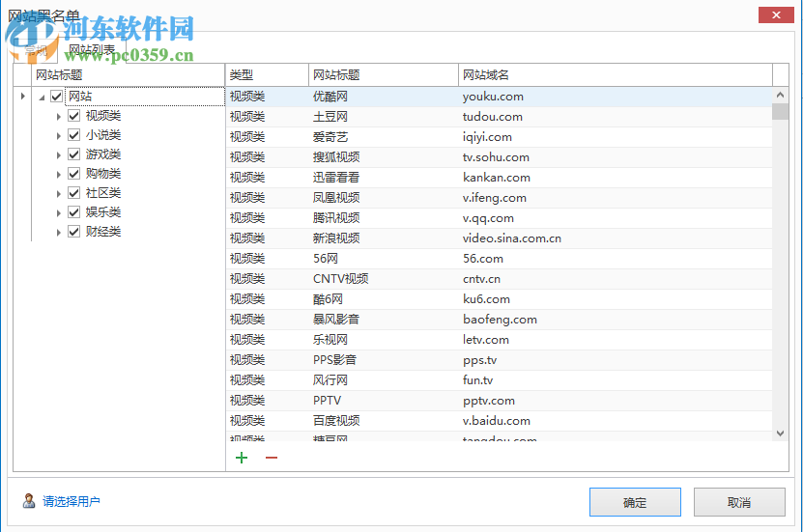Select the CNTV视频 row title
Viewport: 803px width, 532px height.
click(x=340, y=279)
